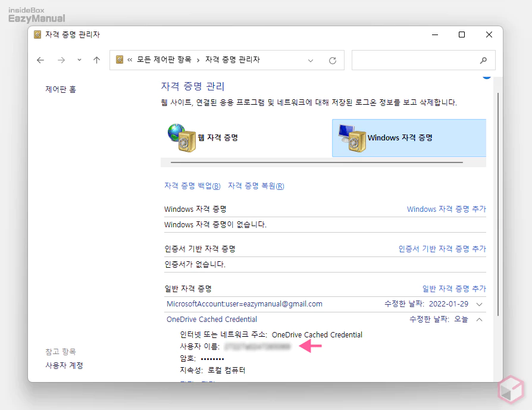This screenshot has height=410, width=532.
Task: Click the forward navigation arrow
Action: [x=61, y=60]
